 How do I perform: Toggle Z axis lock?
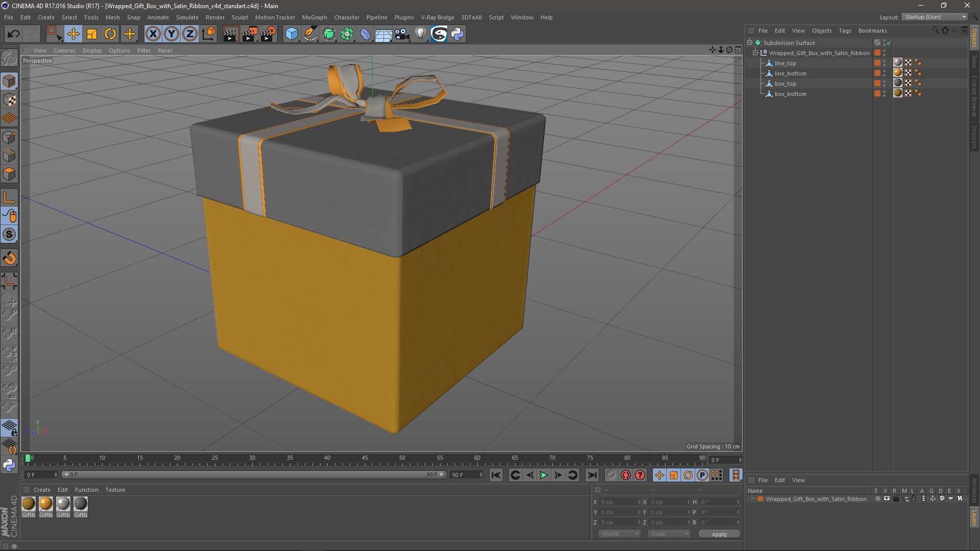190,34
